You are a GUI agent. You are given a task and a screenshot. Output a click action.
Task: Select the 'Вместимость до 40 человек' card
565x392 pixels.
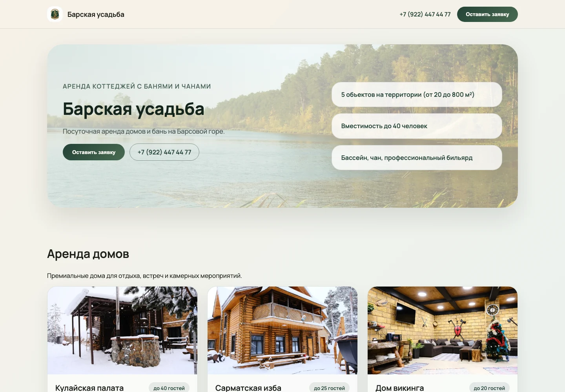[x=417, y=126]
